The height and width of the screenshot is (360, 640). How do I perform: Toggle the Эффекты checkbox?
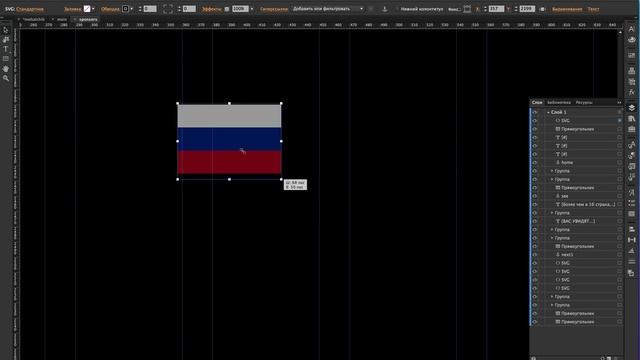[x=227, y=9]
